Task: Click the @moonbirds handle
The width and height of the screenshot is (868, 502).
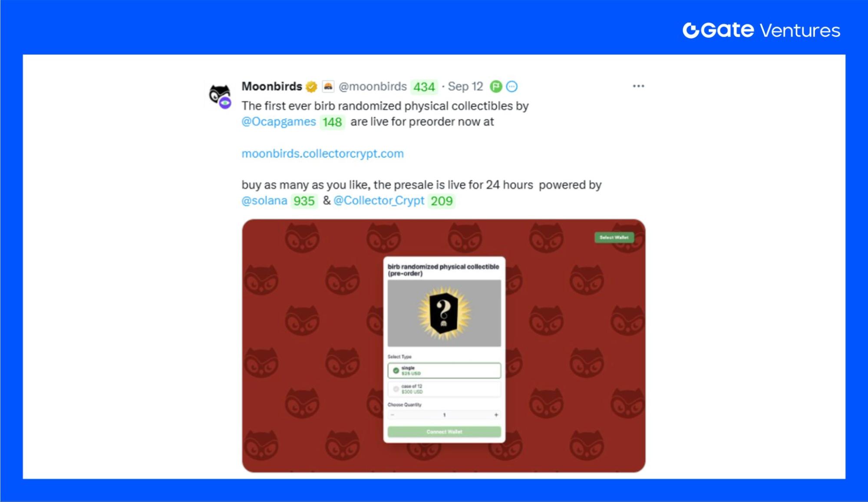Action: pos(373,87)
